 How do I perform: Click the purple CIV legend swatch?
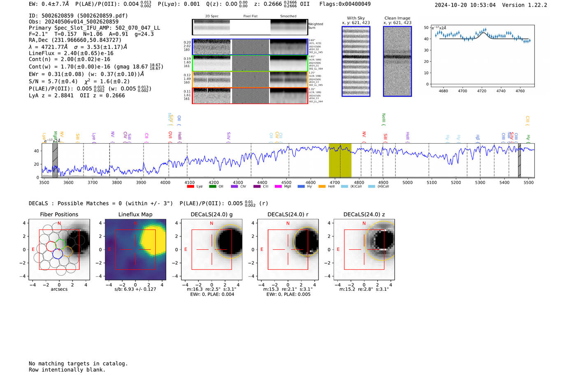tap(234, 186)
